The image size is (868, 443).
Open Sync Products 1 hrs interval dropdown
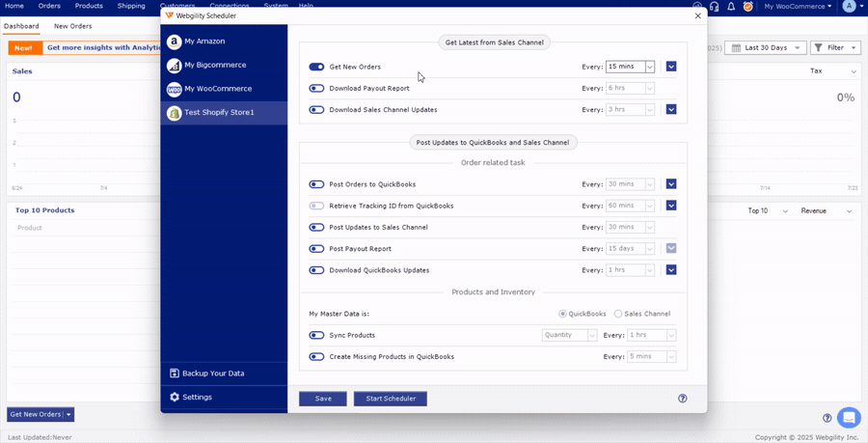coord(652,335)
